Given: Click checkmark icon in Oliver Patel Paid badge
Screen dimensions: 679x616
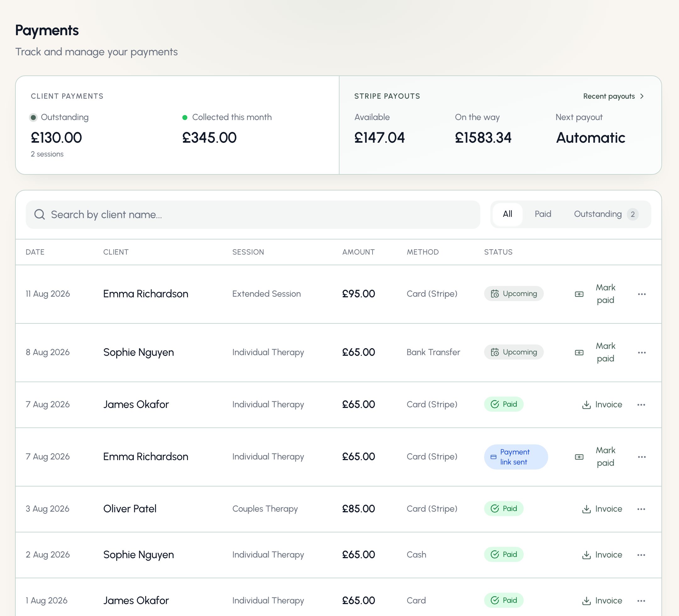Looking at the screenshot, I should [494, 509].
